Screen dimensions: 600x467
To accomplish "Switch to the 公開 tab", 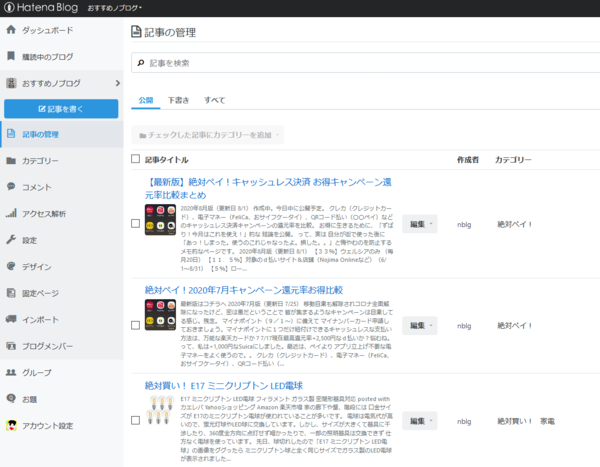I will pos(146,100).
